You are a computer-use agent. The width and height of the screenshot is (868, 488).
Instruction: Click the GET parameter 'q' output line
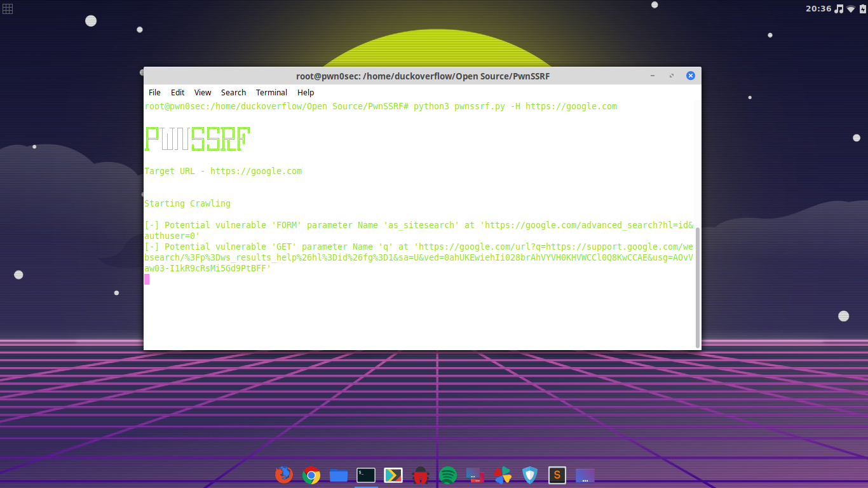(x=419, y=257)
